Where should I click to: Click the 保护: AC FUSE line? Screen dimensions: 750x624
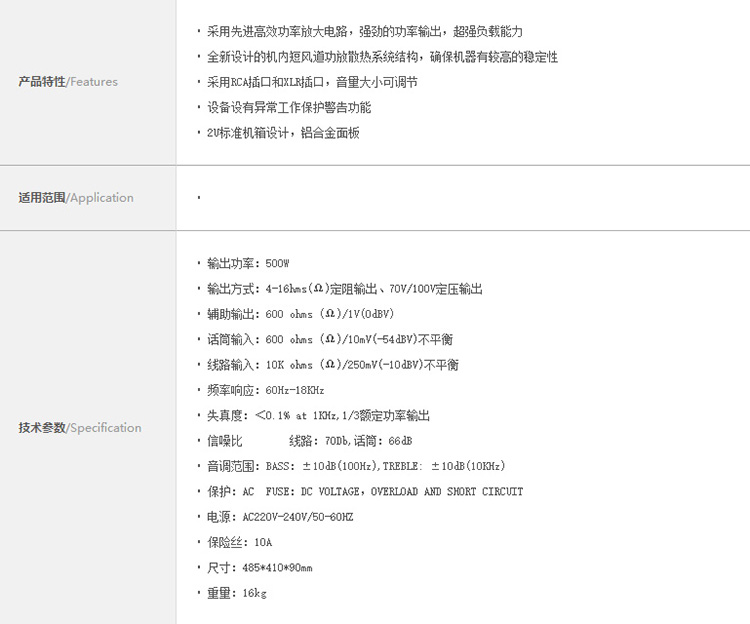365,492
